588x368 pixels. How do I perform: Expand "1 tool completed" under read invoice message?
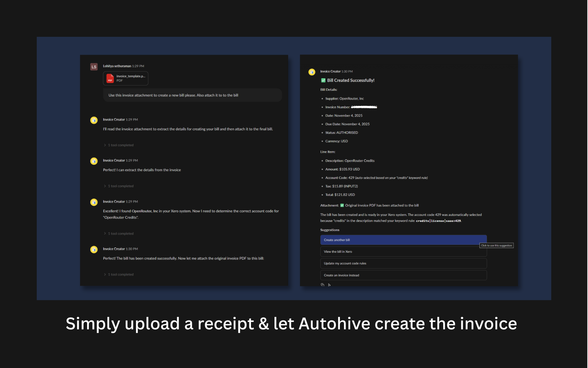tap(119, 145)
